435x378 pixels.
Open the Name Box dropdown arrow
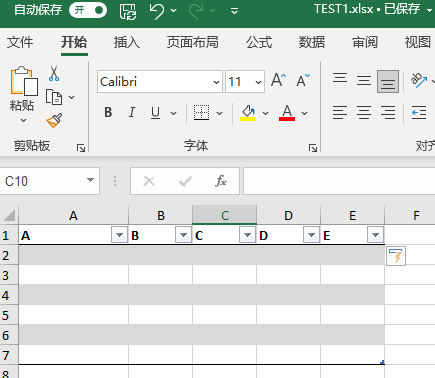pyautogui.click(x=90, y=180)
